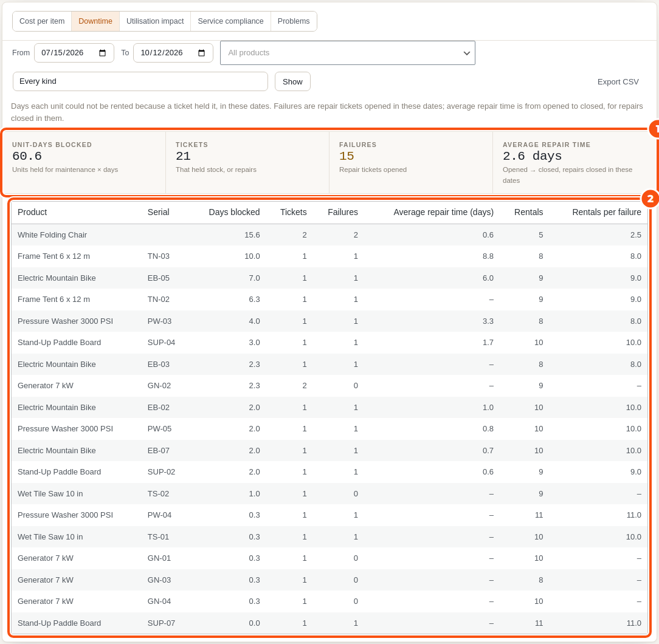This screenshot has height=644, width=659.
Task: Click days blocked 6.3 in TN-02 row
Action: (x=254, y=300)
